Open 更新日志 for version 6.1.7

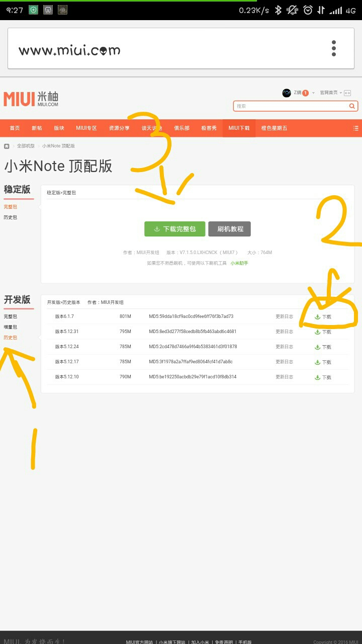click(x=284, y=316)
